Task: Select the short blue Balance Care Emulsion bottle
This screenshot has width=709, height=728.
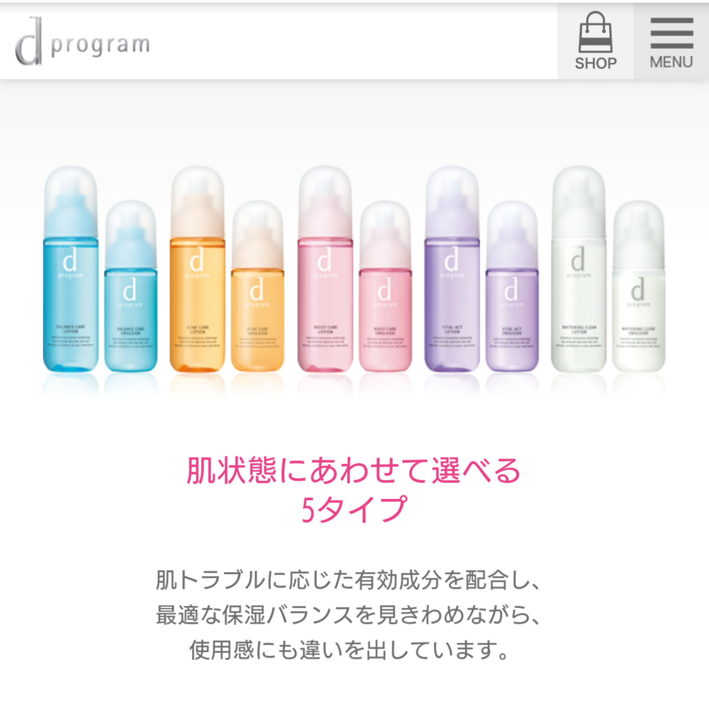Action: pos(131,286)
